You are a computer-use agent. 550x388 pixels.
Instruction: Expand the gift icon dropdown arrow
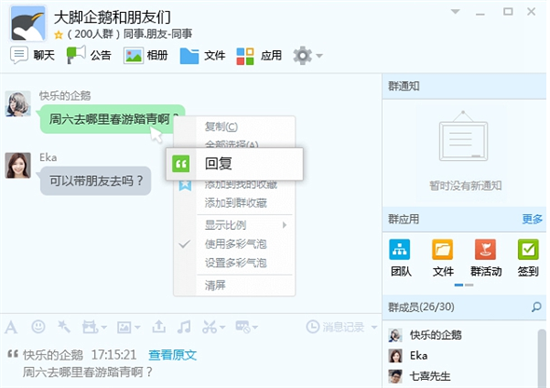click(x=104, y=328)
